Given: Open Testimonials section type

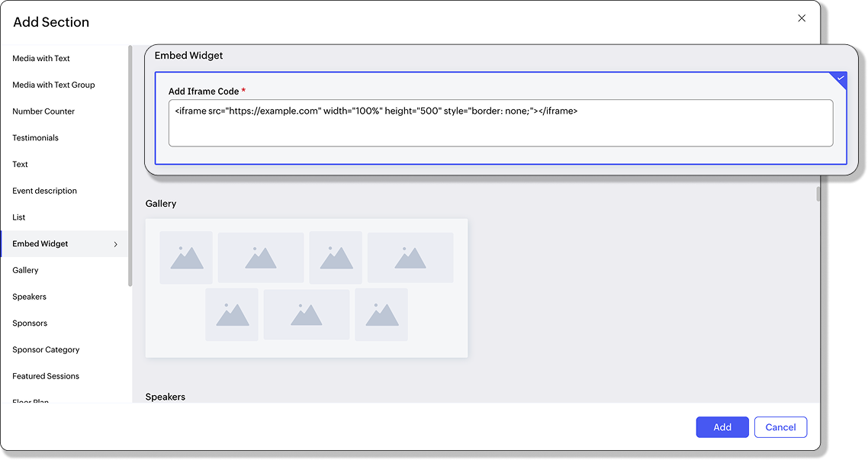Looking at the screenshot, I should point(35,138).
